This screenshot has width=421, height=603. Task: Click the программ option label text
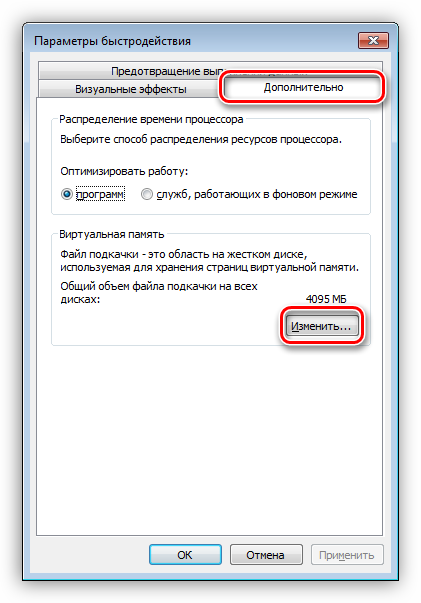coord(100,195)
